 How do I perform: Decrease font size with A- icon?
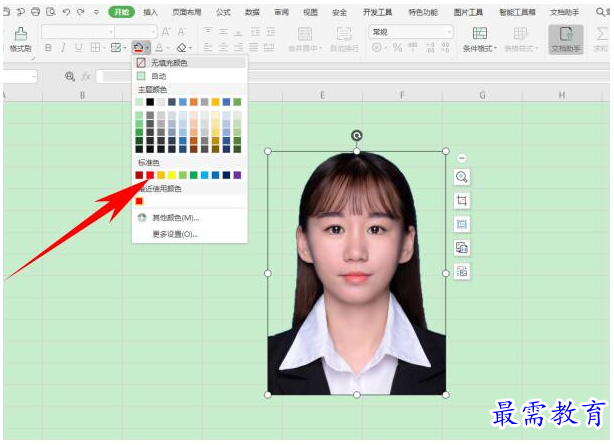tap(181, 32)
